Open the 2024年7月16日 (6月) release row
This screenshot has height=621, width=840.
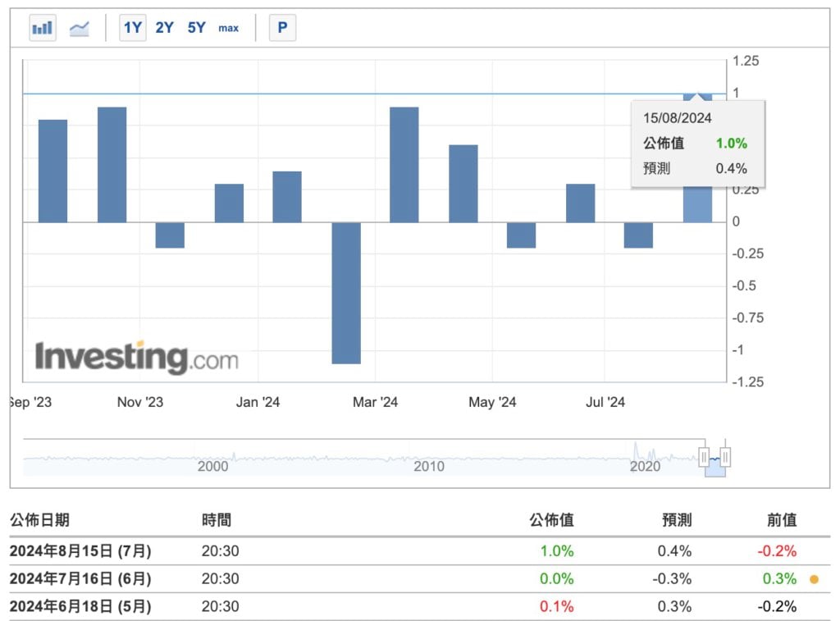[80, 579]
